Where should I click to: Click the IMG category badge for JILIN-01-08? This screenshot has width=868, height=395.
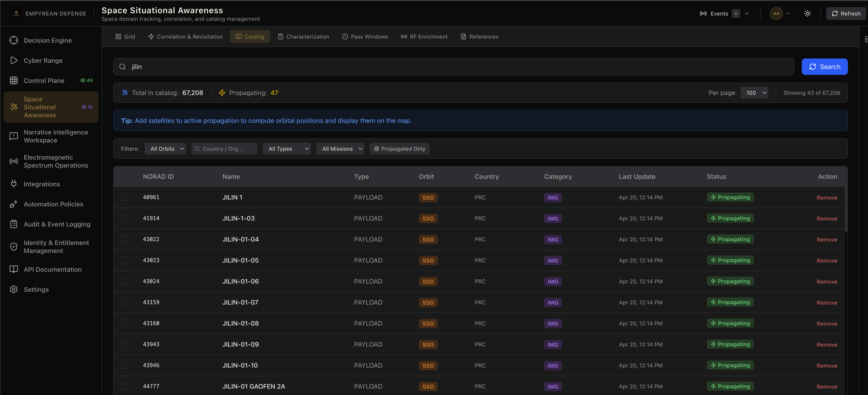click(x=553, y=323)
